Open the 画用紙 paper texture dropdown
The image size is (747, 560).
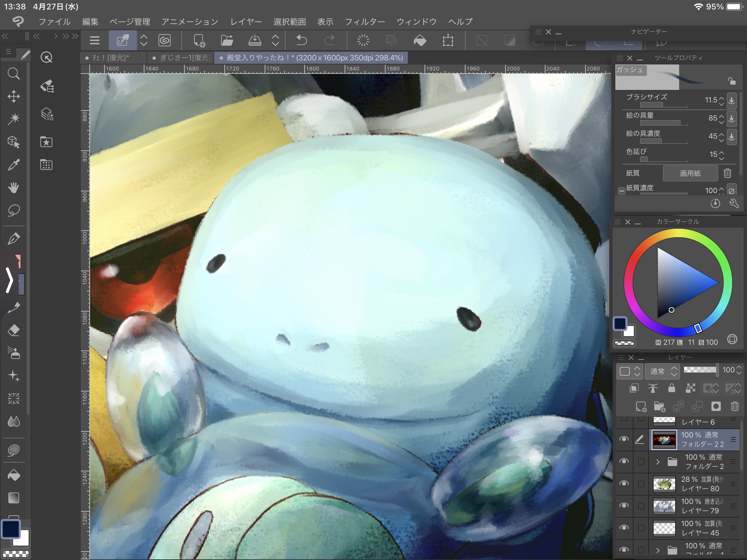click(x=690, y=173)
